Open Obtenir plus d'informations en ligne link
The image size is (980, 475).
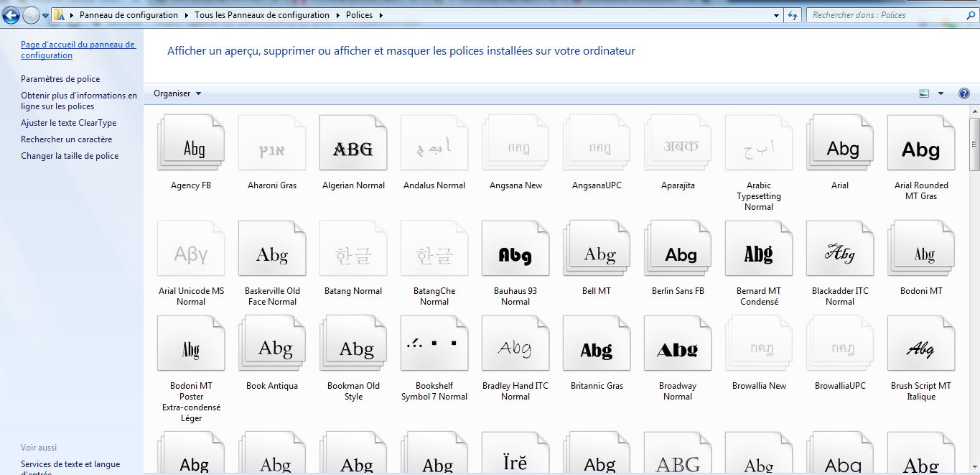point(79,101)
